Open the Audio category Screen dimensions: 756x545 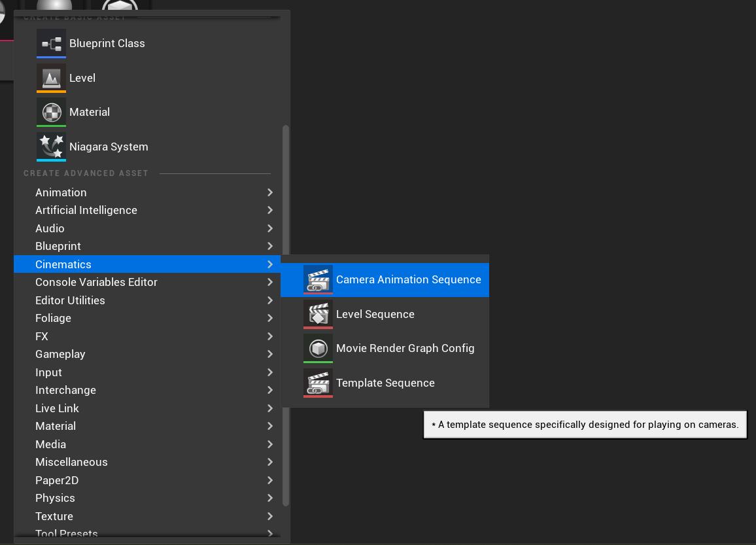(x=50, y=228)
